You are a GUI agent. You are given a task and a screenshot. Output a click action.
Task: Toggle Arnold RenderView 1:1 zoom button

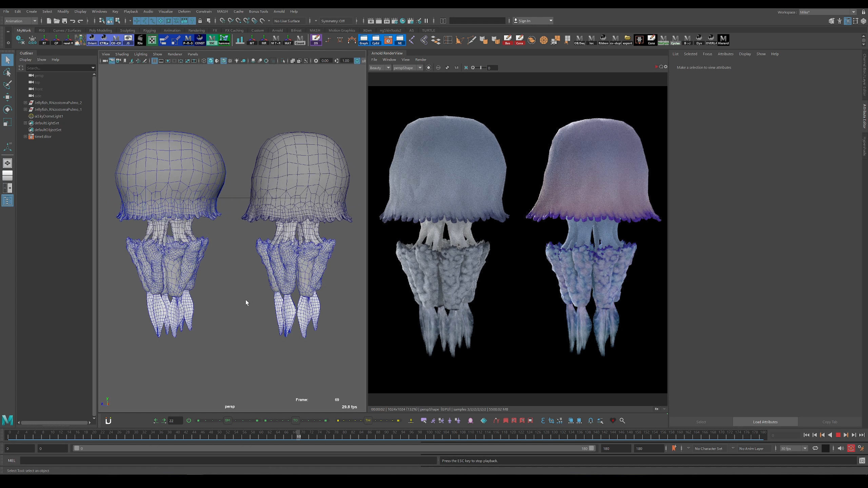(456, 68)
